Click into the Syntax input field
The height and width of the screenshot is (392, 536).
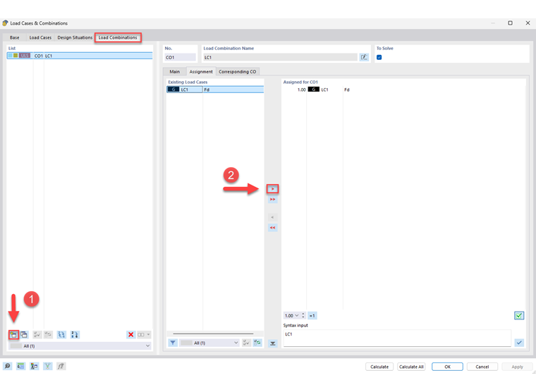pyautogui.click(x=397, y=338)
